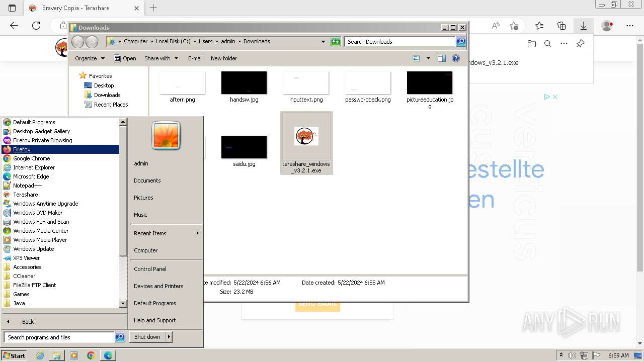The image size is (644, 362).
Task: Select the passwordback.png file
Action: pos(368,87)
